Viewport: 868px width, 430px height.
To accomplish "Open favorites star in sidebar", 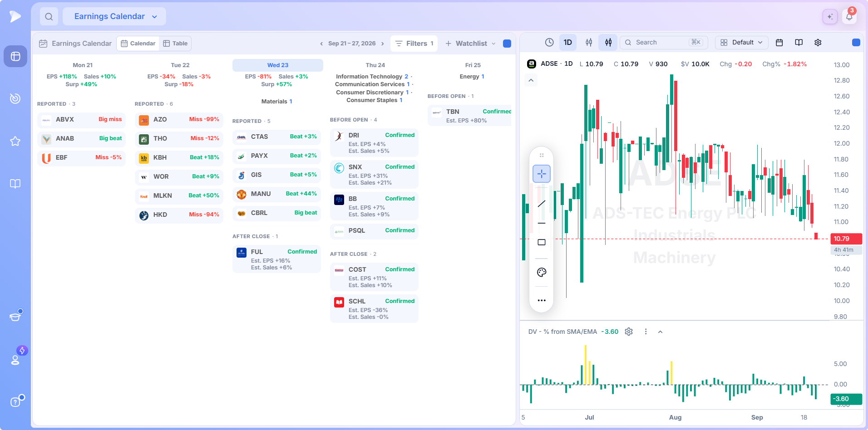I will point(15,141).
